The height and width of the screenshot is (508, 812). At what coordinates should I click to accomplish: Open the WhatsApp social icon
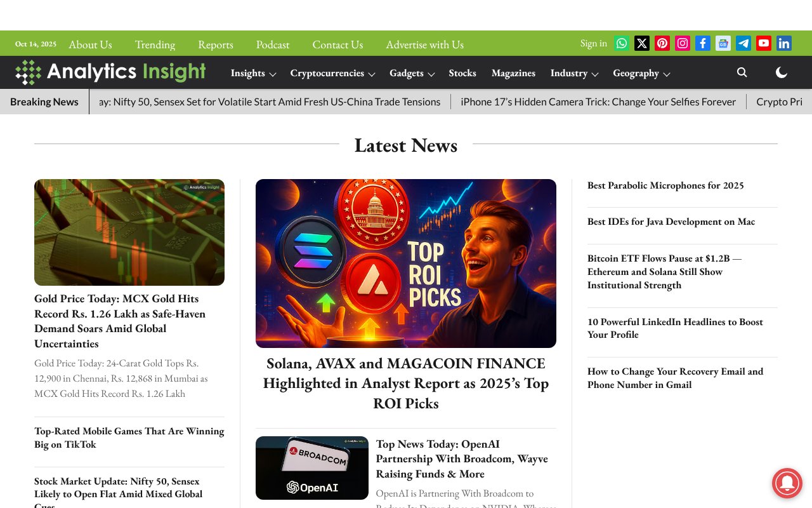coord(622,43)
